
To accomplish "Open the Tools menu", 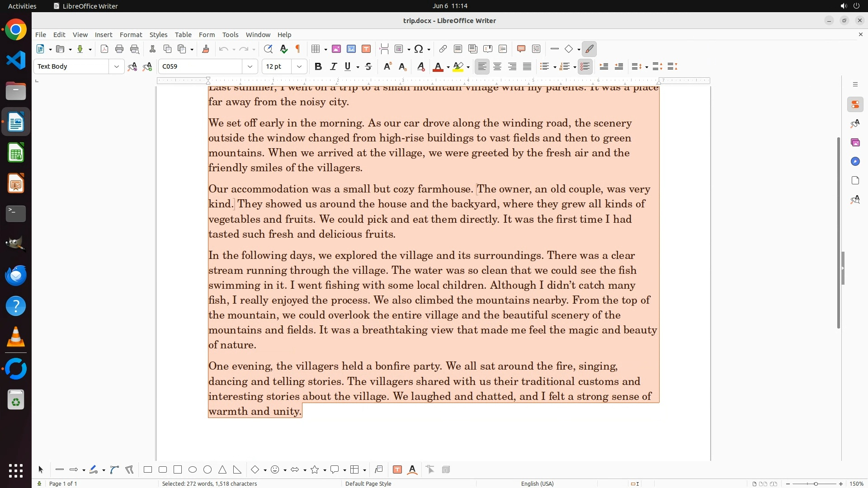I will [230, 35].
